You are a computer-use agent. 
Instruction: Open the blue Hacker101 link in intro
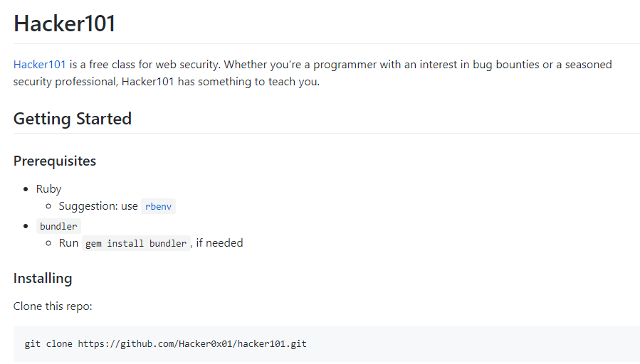pyautogui.click(x=39, y=65)
